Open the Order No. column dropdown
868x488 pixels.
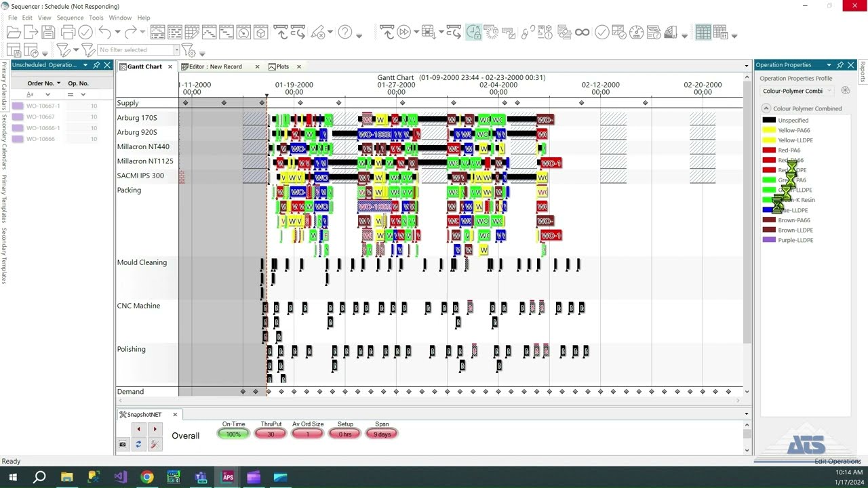pyautogui.click(x=58, y=83)
